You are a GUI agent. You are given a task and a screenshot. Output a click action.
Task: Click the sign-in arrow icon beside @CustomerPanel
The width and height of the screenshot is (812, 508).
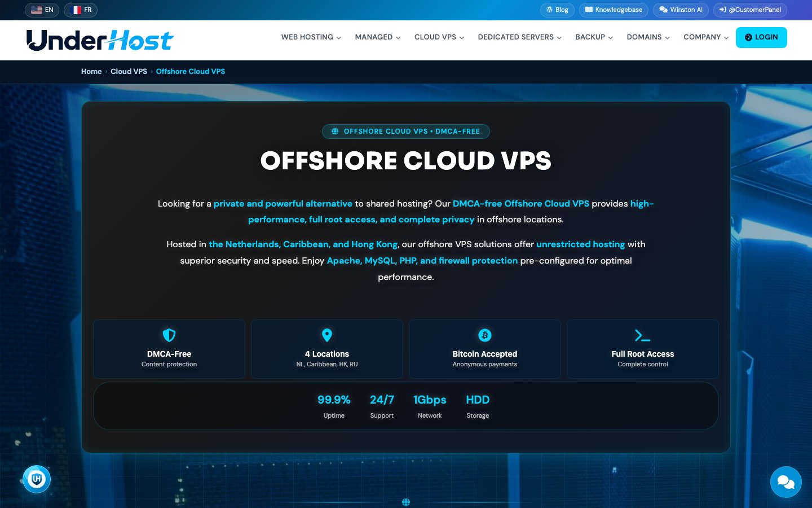[723, 10]
